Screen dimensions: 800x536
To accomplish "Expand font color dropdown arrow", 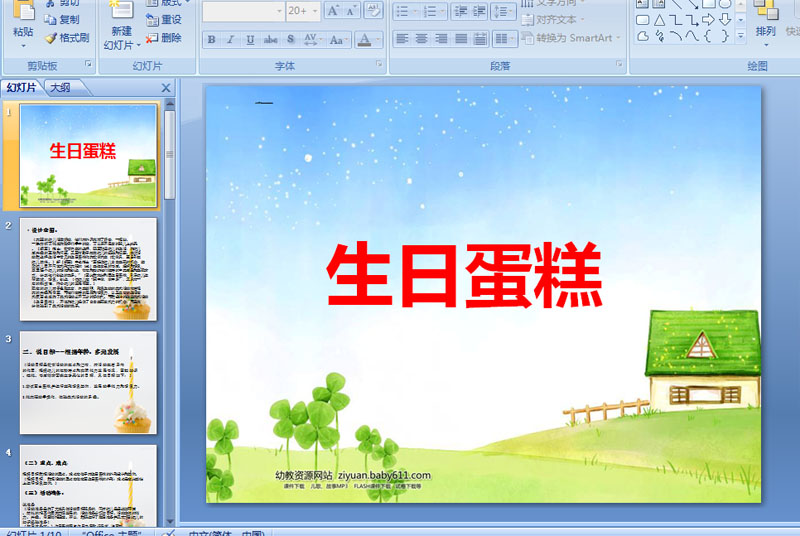I will pyautogui.click(x=378, y=39).
